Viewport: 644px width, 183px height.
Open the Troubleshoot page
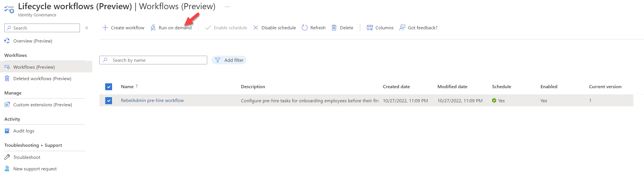[27, 157]
